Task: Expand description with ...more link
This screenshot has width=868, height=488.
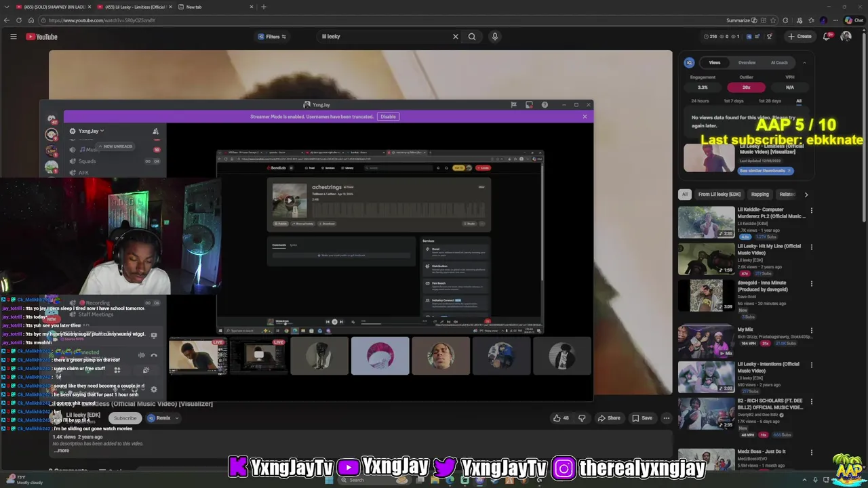Action: coord(61,450)
